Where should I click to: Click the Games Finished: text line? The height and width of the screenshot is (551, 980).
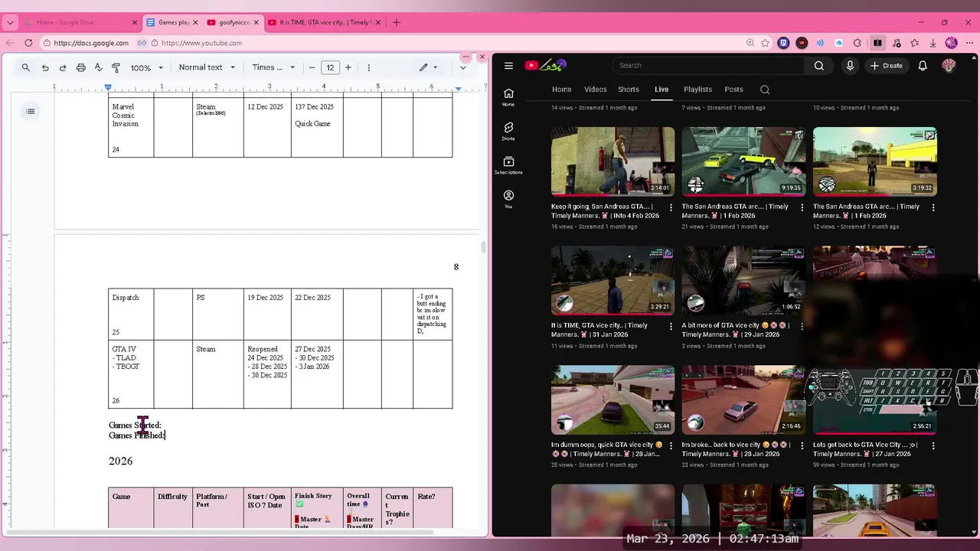(x=136, y=435)
